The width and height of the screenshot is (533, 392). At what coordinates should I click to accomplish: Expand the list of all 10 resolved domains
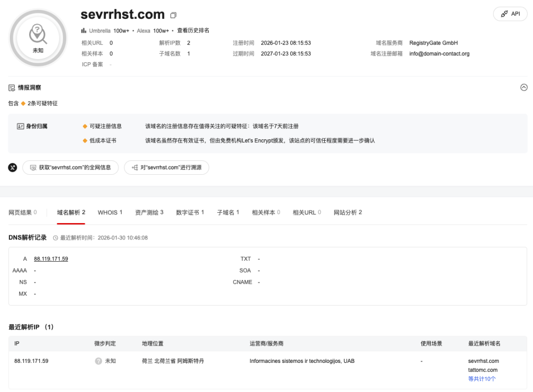[482, 379]
